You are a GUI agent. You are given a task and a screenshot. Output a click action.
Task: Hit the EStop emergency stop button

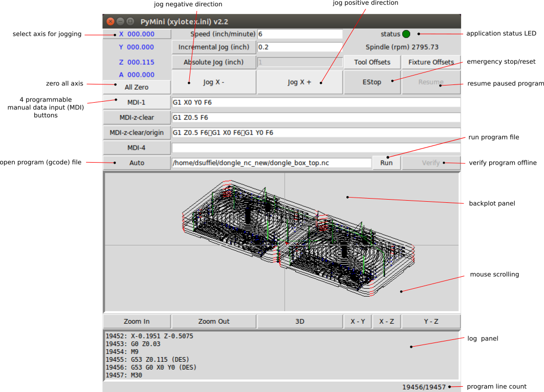point(372,82)
